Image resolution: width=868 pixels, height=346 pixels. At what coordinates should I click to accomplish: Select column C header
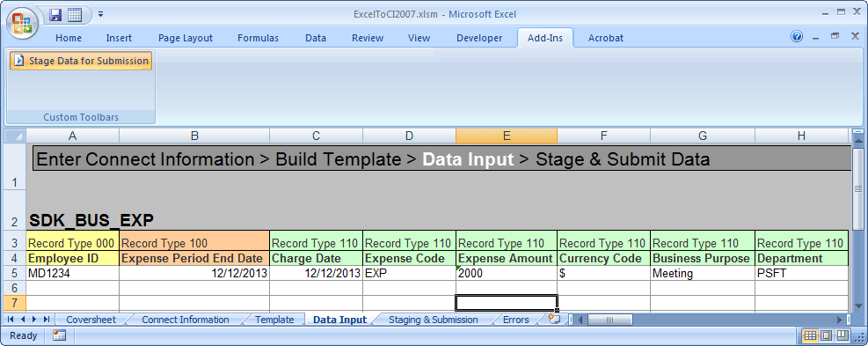point(316,136)
